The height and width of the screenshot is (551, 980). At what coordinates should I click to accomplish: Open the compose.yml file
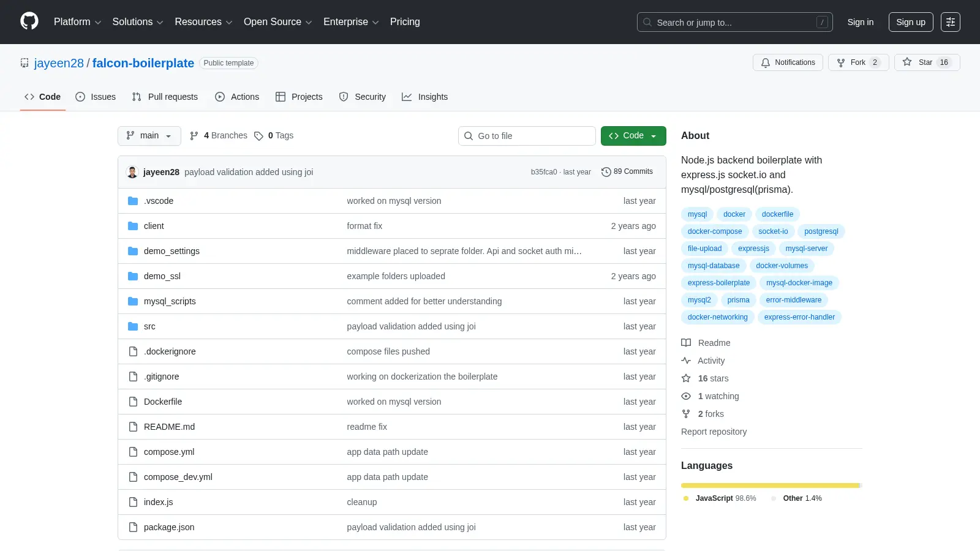point(169,452)
